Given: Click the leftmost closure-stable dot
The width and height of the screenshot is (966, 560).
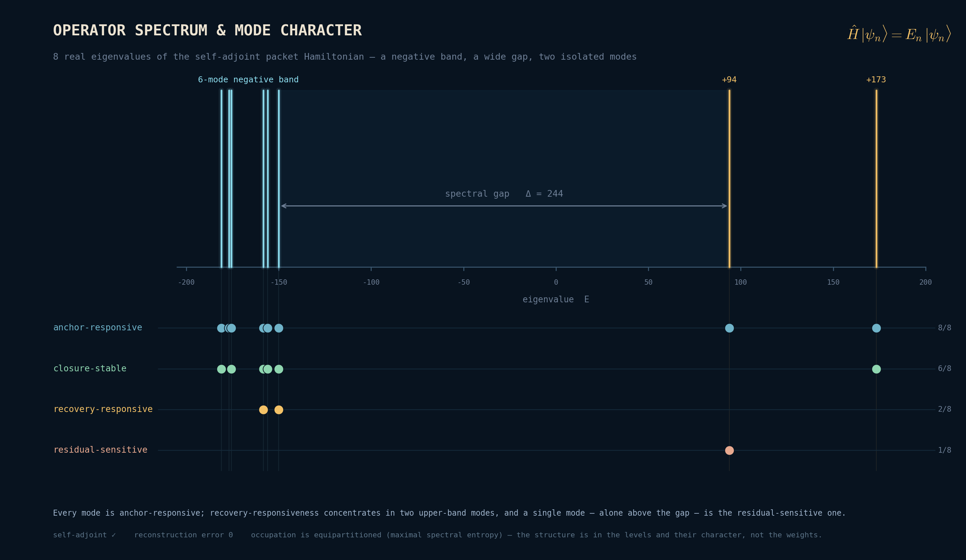Looking at the screenshot, I should (221, 369).
